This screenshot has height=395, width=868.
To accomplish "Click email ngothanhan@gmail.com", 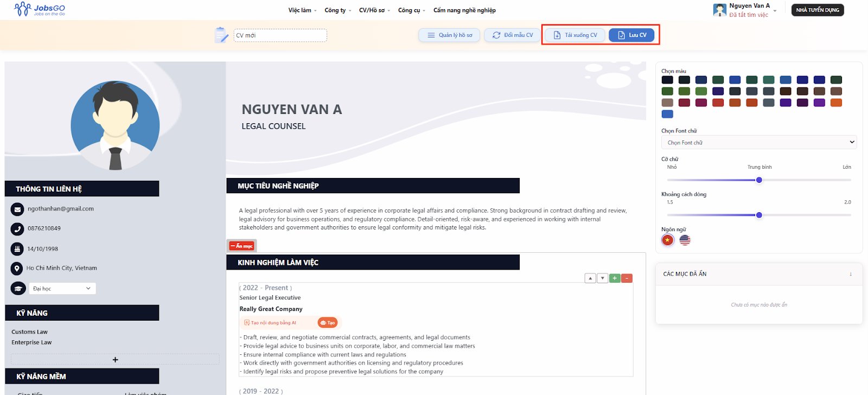I will (61, 209).
